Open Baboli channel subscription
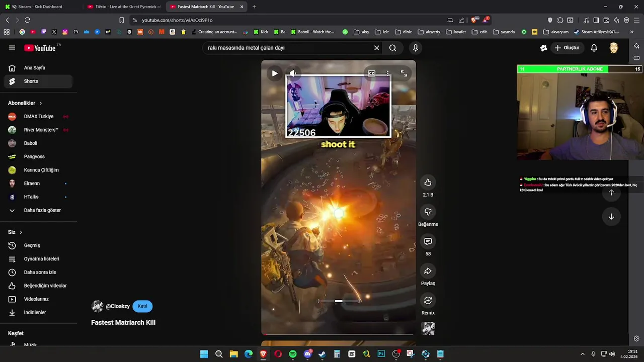This screenshot has width=644, height=362. pos(38,143)
